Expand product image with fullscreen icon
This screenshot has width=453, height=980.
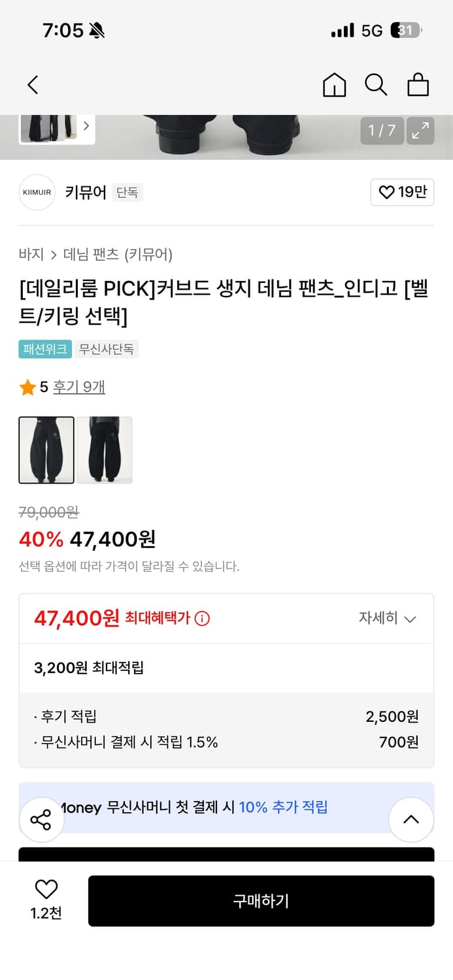click(x=420, y=131)
